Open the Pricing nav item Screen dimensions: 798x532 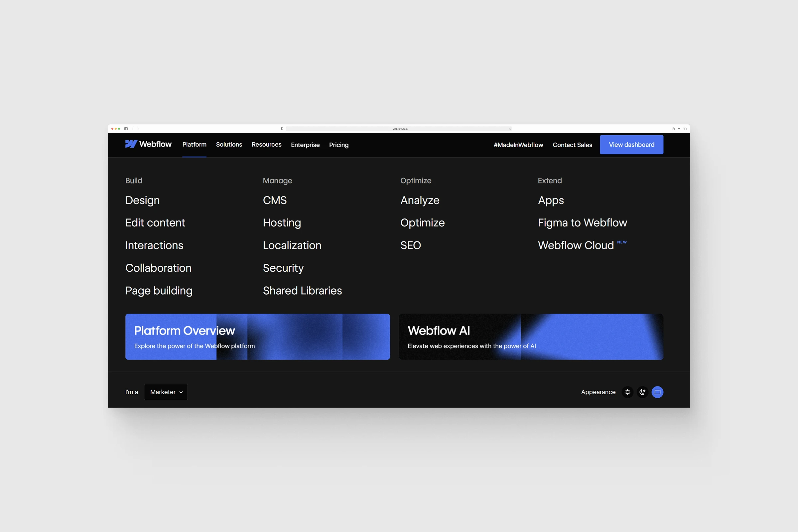(x=338, y=145)
